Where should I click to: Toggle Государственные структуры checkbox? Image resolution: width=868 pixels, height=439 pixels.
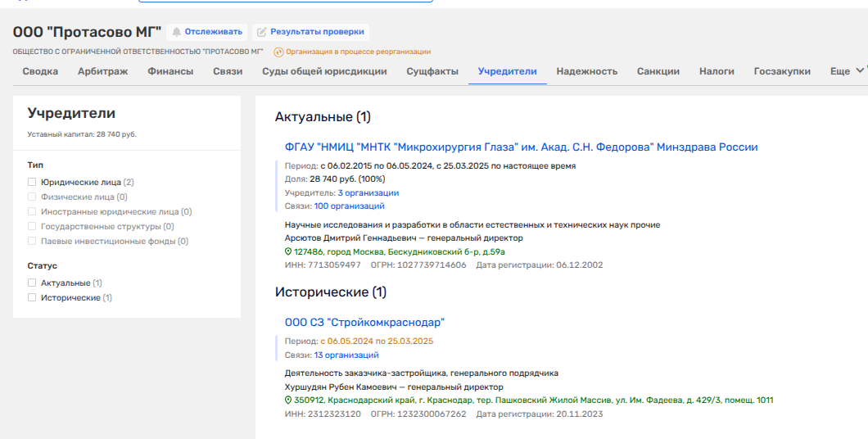pyautogui.click(x=32, y=226)
